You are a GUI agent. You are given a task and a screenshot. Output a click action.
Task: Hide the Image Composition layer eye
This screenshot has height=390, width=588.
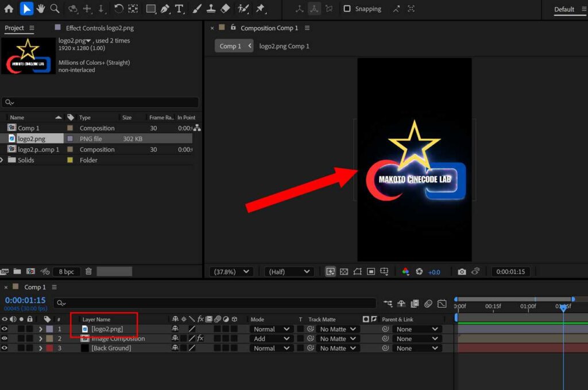[x=5, y=338]
